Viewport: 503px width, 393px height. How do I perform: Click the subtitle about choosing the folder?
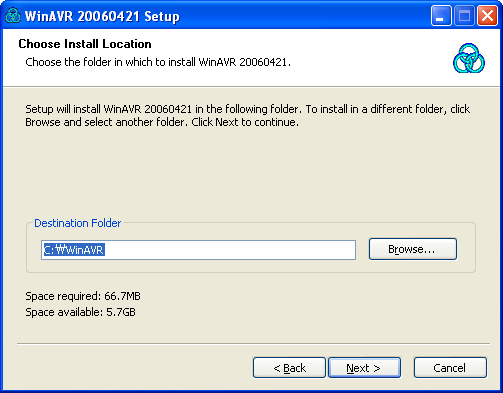tap(158, 62)
